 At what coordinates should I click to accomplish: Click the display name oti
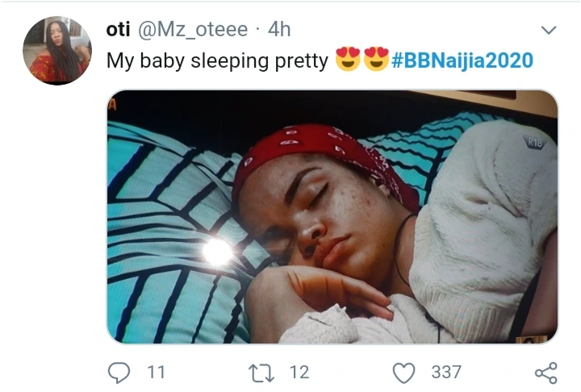coord(119,30)
